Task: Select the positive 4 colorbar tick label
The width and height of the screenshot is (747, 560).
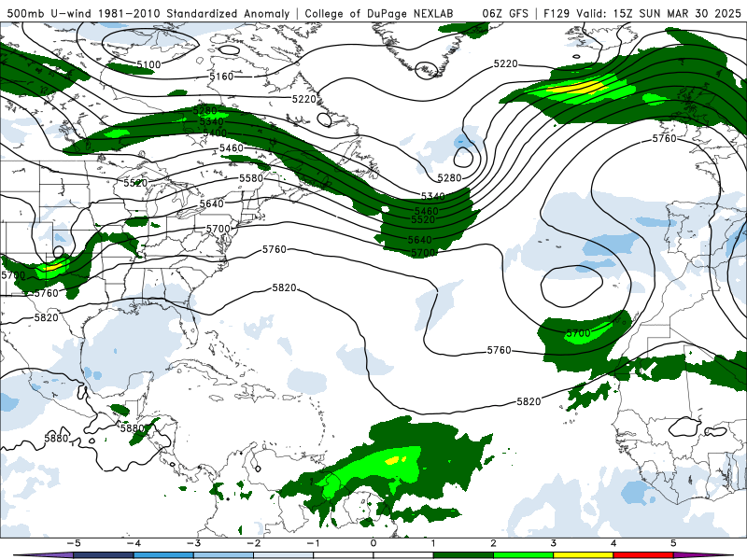Action: (x=613, y=543)
